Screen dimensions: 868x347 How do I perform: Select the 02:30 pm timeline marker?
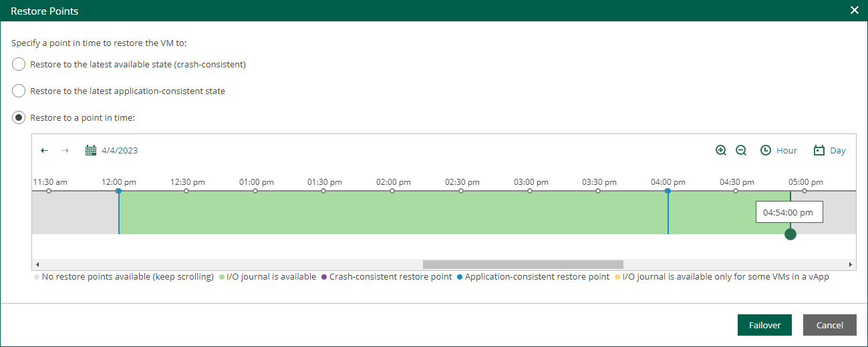461,191
